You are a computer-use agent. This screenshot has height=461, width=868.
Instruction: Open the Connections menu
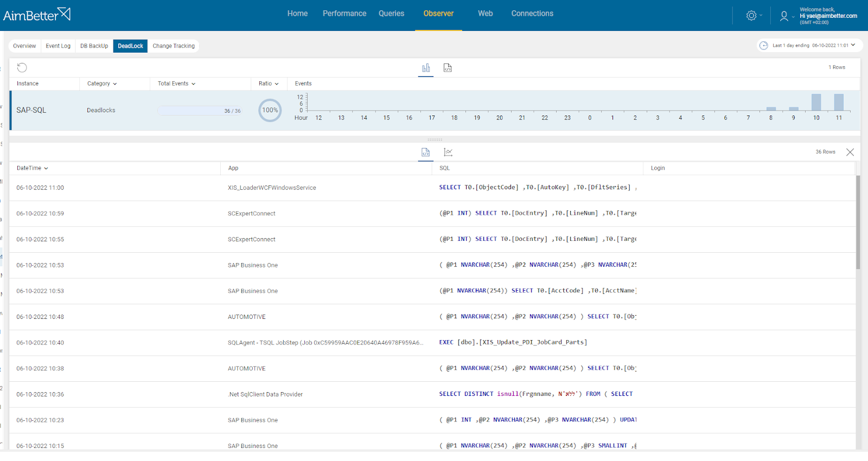(532, 14)
